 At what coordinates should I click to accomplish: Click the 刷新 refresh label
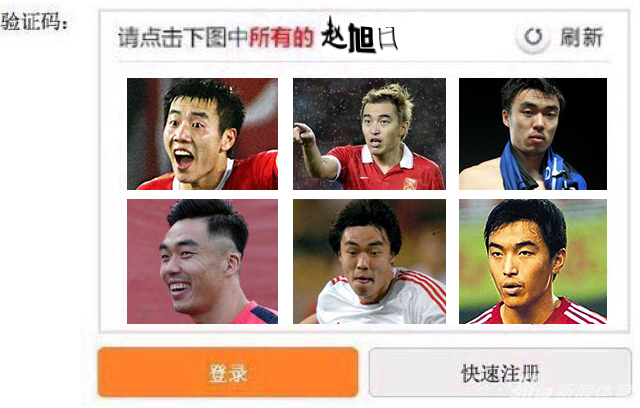point(581,37)
